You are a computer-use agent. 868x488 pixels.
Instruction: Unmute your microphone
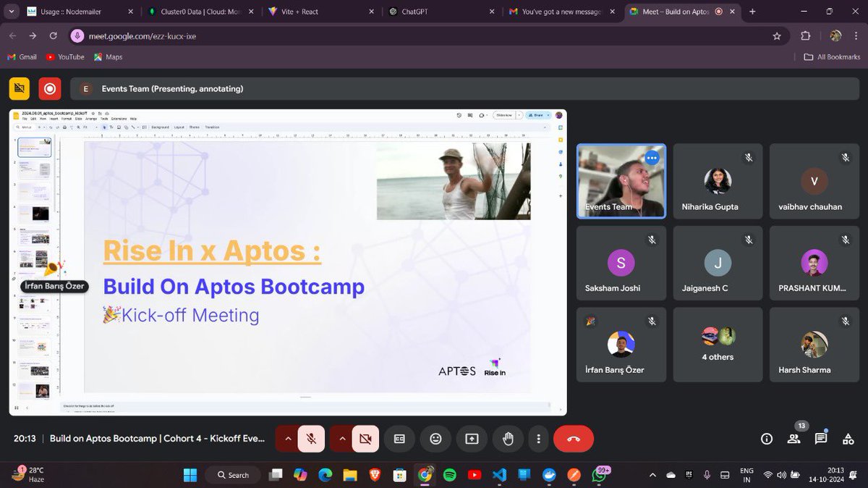(311, 438)
